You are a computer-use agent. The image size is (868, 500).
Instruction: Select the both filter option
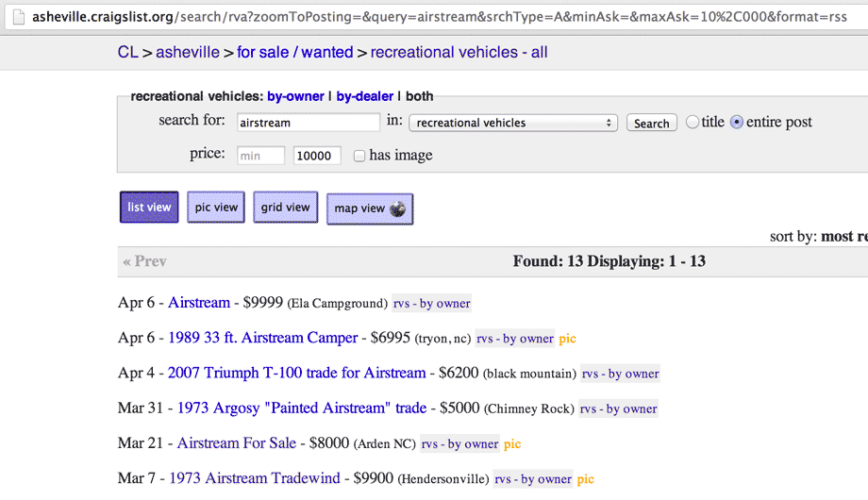[x=420, y=96]
